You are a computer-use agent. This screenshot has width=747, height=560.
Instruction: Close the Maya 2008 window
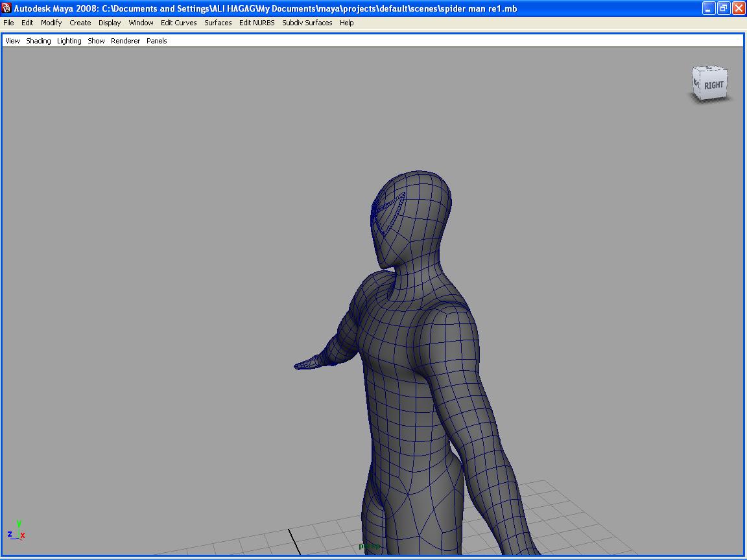click(x=738, y=8)
